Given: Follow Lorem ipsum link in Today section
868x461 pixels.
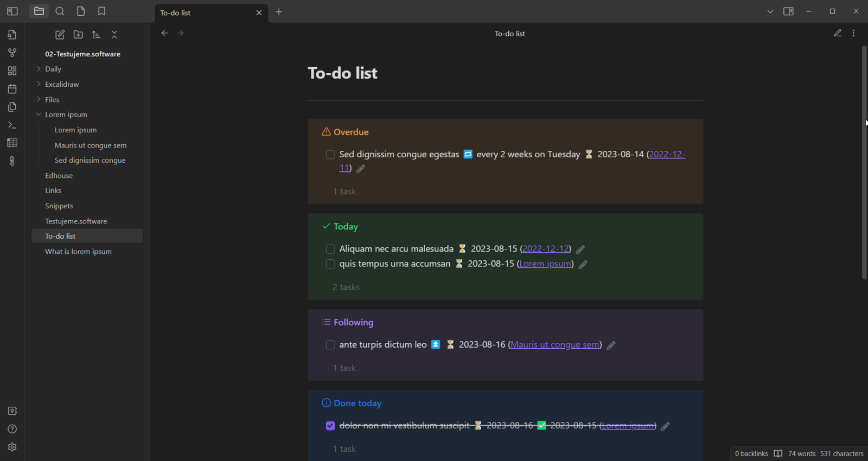Looking at the screenshot, I should pos(545,264).
